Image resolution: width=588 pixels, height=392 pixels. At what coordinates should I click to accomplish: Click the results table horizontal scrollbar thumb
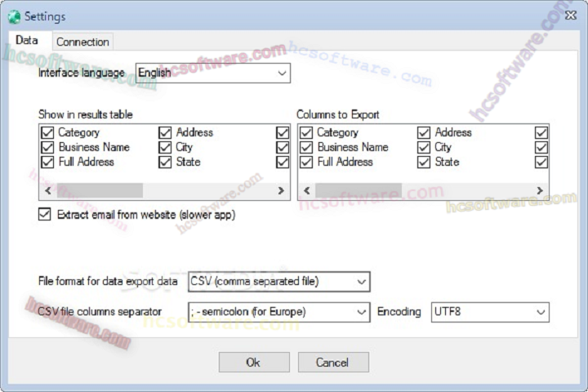pos(100,190)
